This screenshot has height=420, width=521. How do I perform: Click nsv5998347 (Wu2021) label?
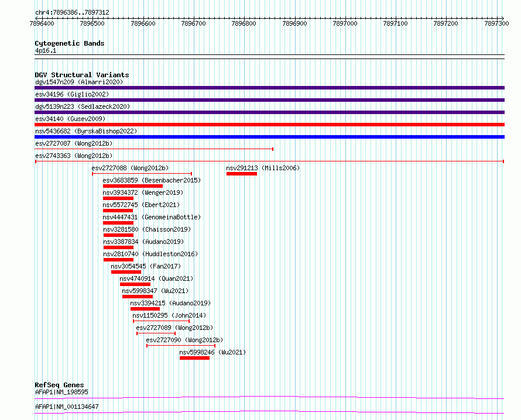pos(155,291)
